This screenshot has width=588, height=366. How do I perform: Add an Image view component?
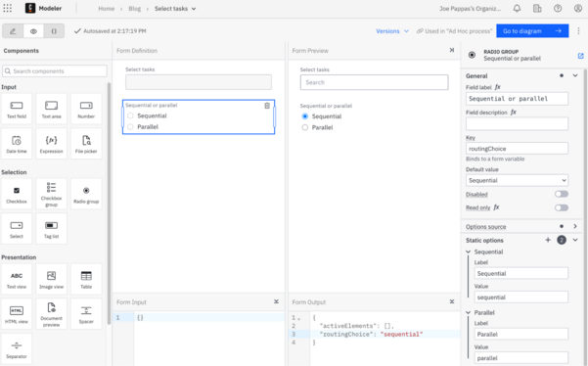52,279
